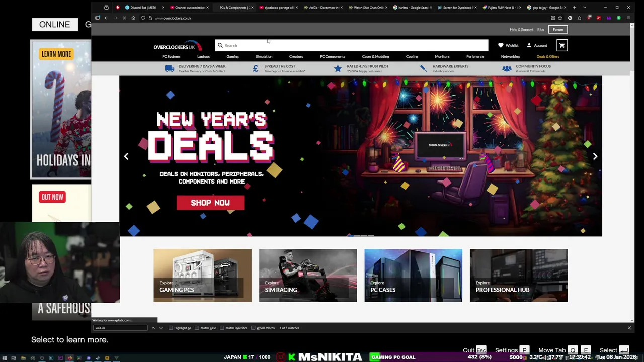Image resolution: width=644 pixels, height=362 pixels.
Task: Open the Explore Professional Hub tile
Action: pos(519,276)
